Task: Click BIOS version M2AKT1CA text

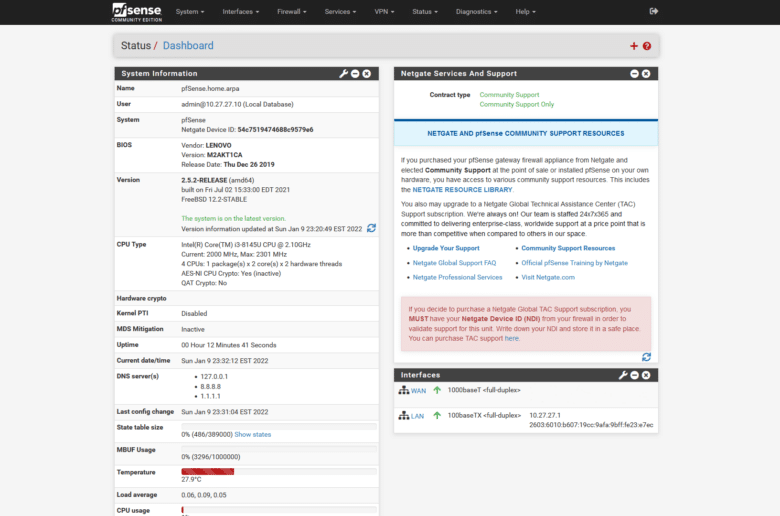Action: click(x=224, y=155)
